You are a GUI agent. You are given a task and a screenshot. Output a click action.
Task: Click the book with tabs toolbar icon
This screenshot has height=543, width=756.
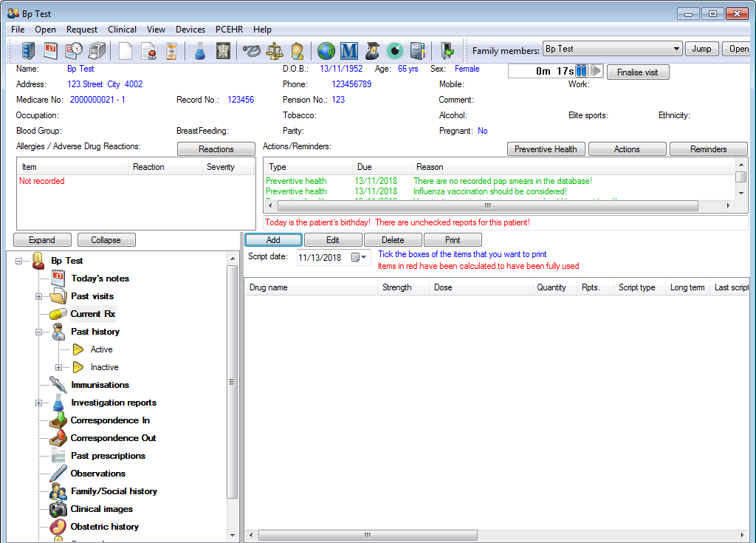[418, 50]
